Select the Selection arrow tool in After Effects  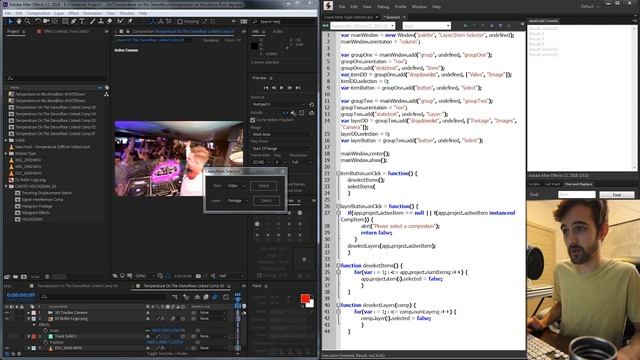click(x=11, y=21)
